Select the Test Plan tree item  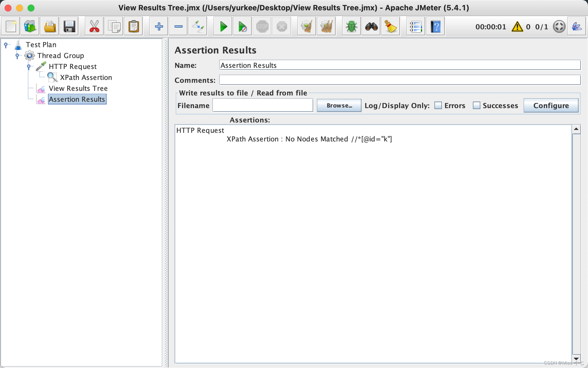coord(41,45)
